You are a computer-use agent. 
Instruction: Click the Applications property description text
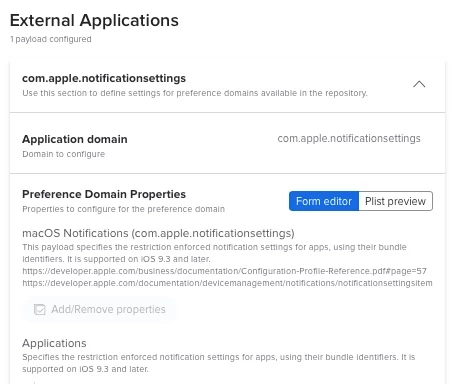(219, 363)
